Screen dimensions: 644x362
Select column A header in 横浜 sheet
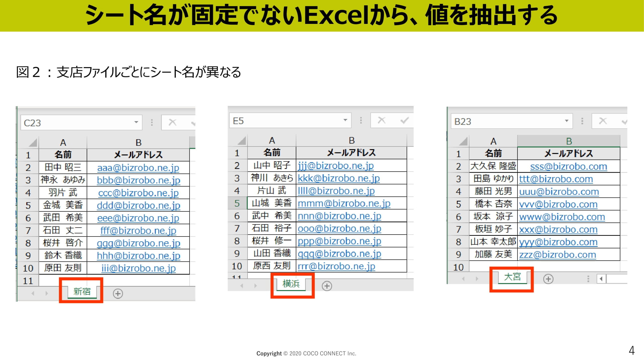coord(272,141)
